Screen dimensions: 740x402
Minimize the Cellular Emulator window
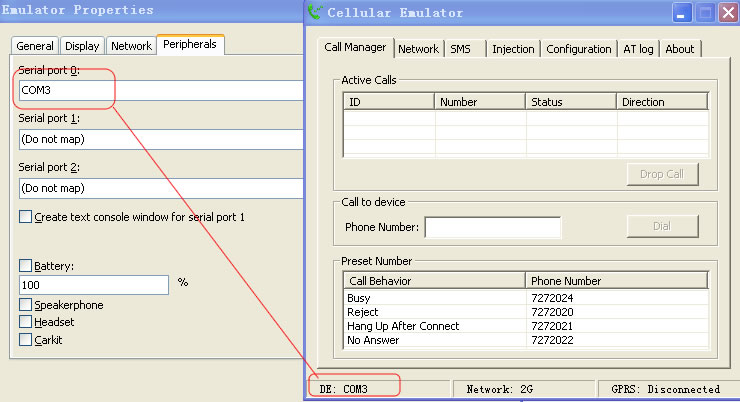683,13
